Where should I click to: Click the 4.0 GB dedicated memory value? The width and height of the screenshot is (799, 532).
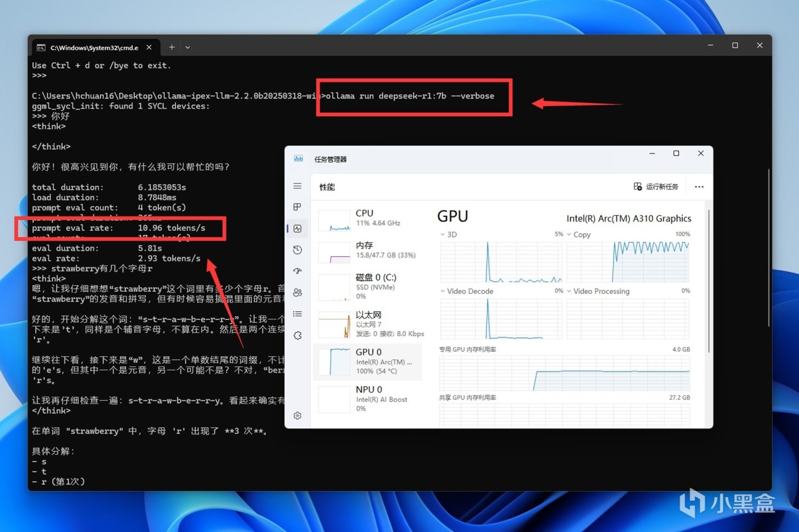tap(681, 349)
